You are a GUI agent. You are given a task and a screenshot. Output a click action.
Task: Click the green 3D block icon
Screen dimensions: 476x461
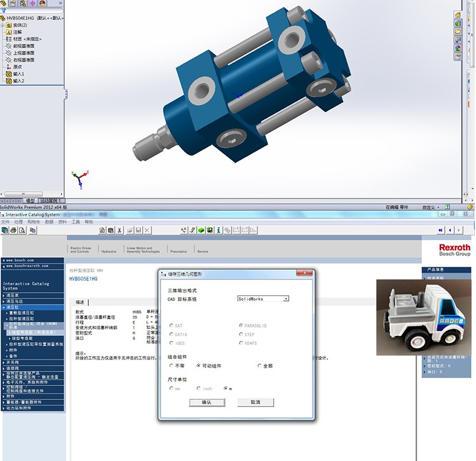[201, 230]
